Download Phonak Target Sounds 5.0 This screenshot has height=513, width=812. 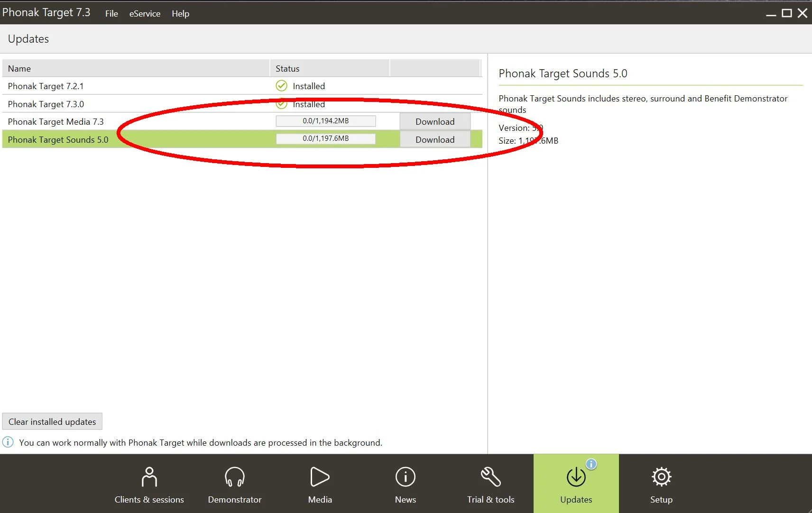pyautogui.click(x=435, y=139)
